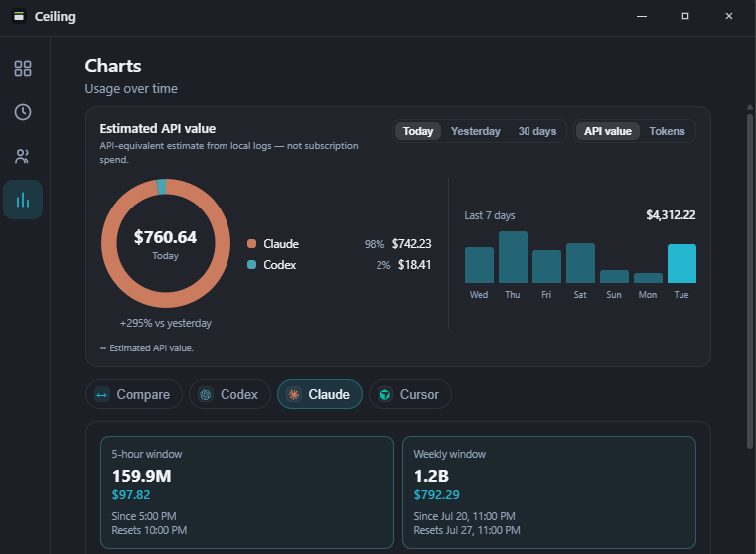This screenshot has width=756, height=554.
Task: Click the 2% Codex share
Action: 382,265
